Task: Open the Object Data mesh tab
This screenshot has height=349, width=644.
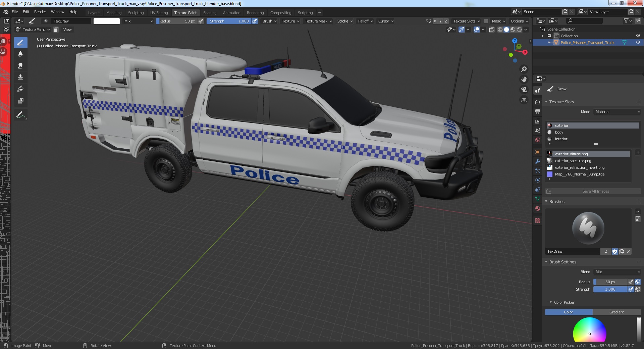Action: 538,199
